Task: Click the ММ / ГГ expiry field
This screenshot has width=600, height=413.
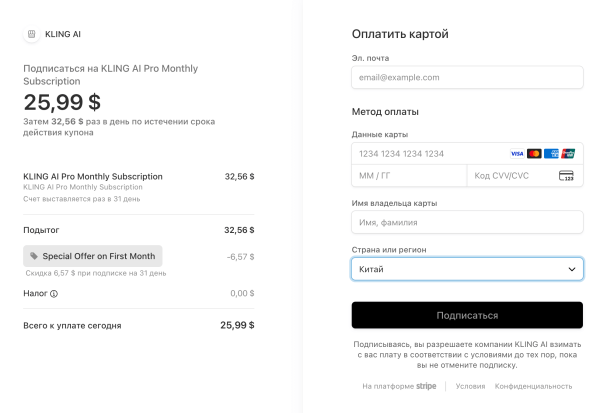Action: pos(408,176)
